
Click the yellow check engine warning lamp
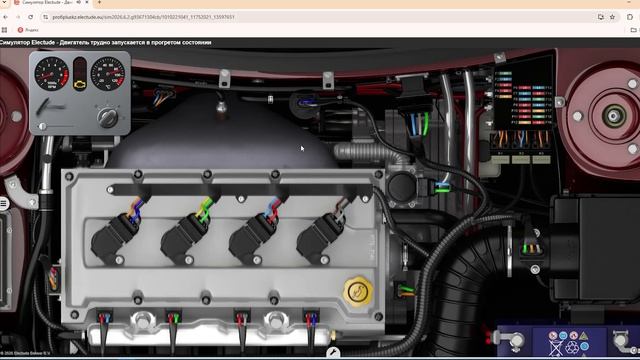pos(80,84)
